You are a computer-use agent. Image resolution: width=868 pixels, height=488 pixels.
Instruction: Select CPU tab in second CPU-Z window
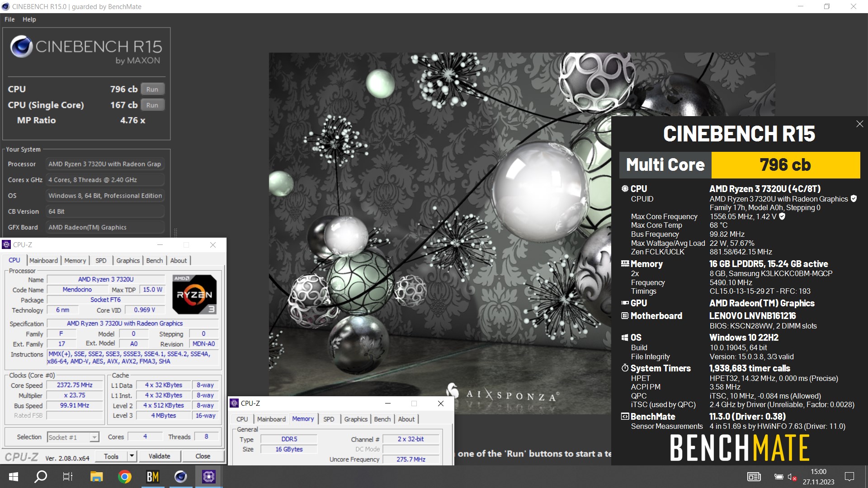pyautogui.click(x=242, y=419)
